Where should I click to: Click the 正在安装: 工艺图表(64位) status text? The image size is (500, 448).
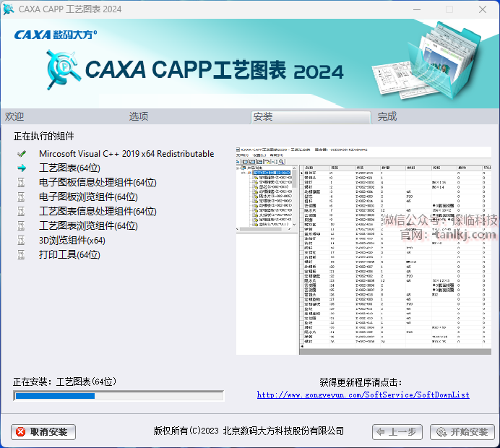[64, 382]
